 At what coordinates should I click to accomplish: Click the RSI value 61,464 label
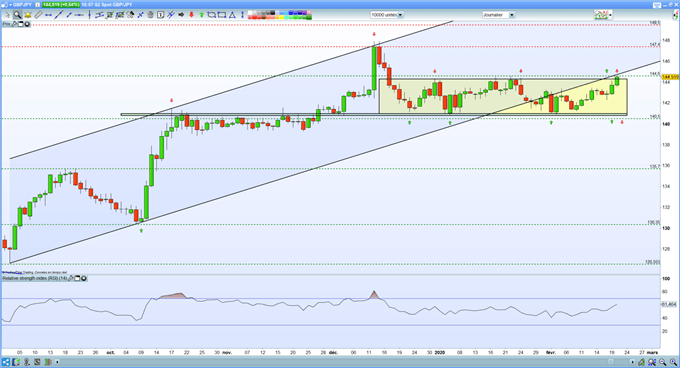click(x=670, y=304)
